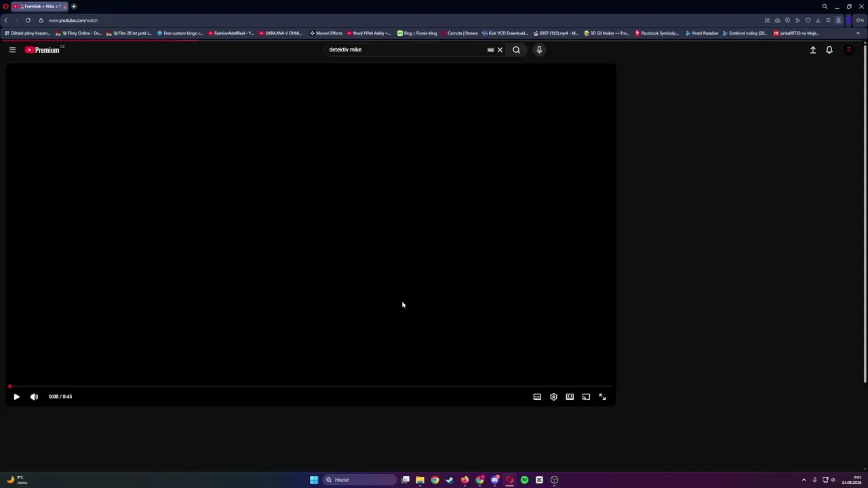
Task: Open Spotify from the taskbar
Action: pos(524,480)
